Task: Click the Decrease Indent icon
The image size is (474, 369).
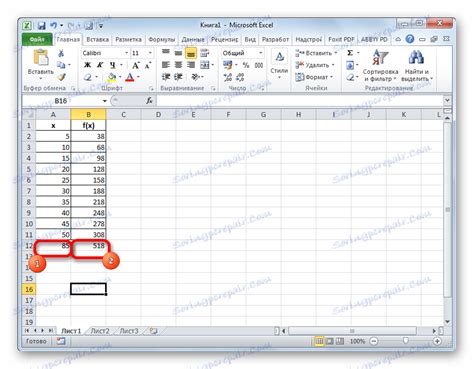Action: tap(166, 77)
